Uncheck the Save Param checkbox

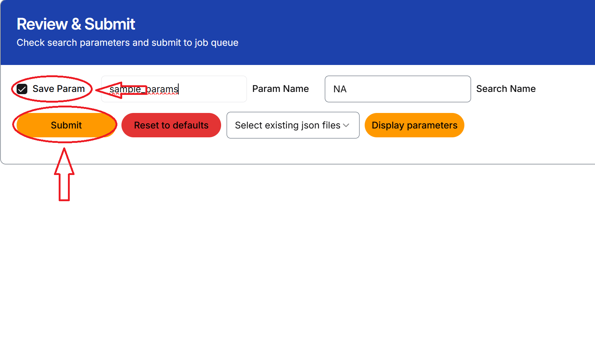click(x=22, y=89)
